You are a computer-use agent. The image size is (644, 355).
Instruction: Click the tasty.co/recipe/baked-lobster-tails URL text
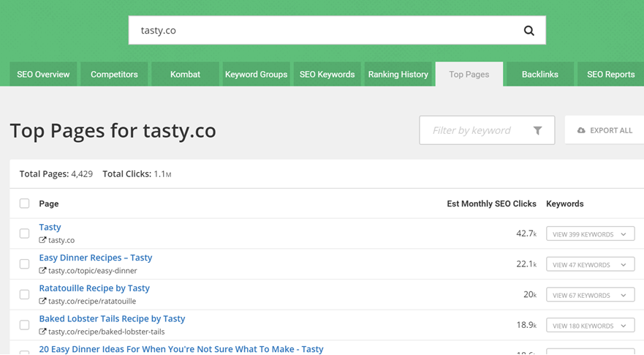(x=107, y=332)
